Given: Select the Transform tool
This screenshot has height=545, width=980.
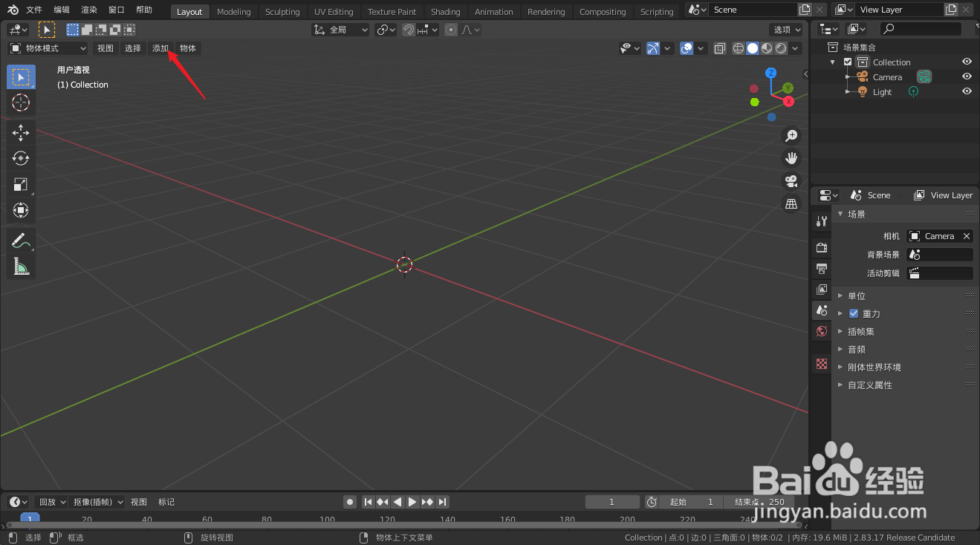Looking at the screenshot, I should pyautogui.click(x=21, y=210).
